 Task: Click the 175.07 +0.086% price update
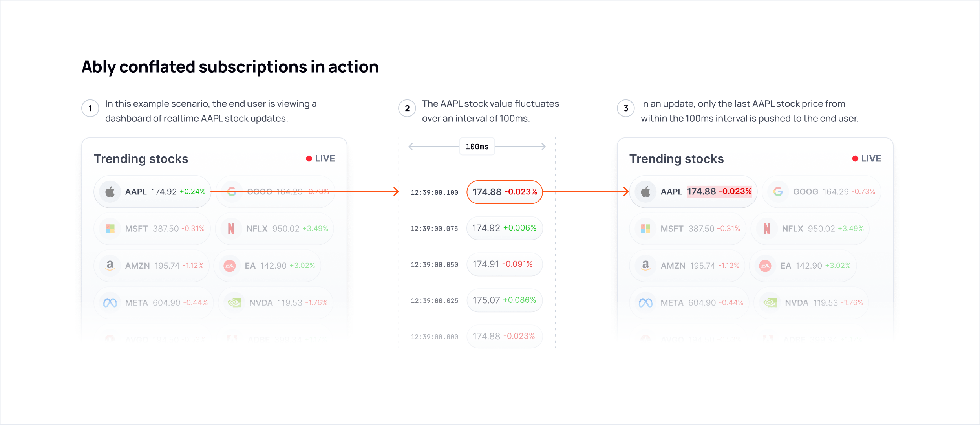click(x=505, y=300)
